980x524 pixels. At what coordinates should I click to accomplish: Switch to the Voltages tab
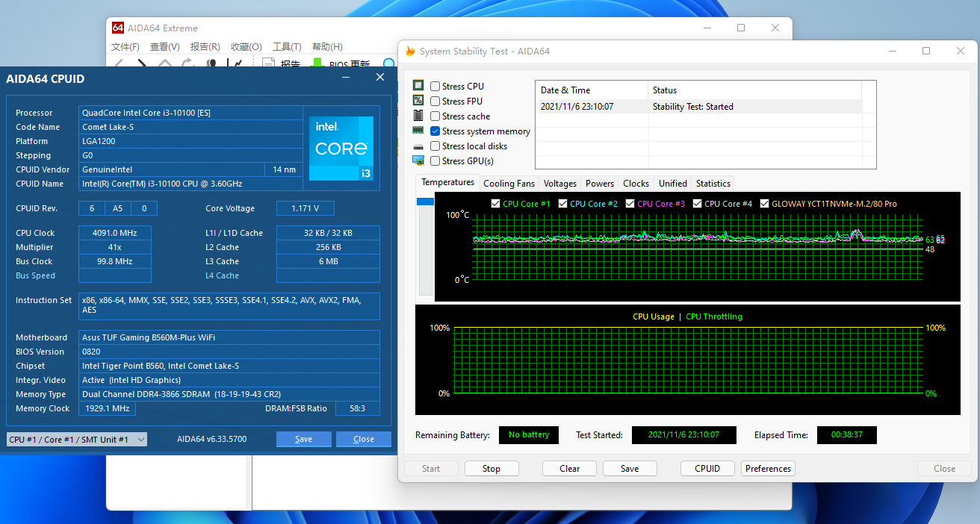click(x=559, y=183)
